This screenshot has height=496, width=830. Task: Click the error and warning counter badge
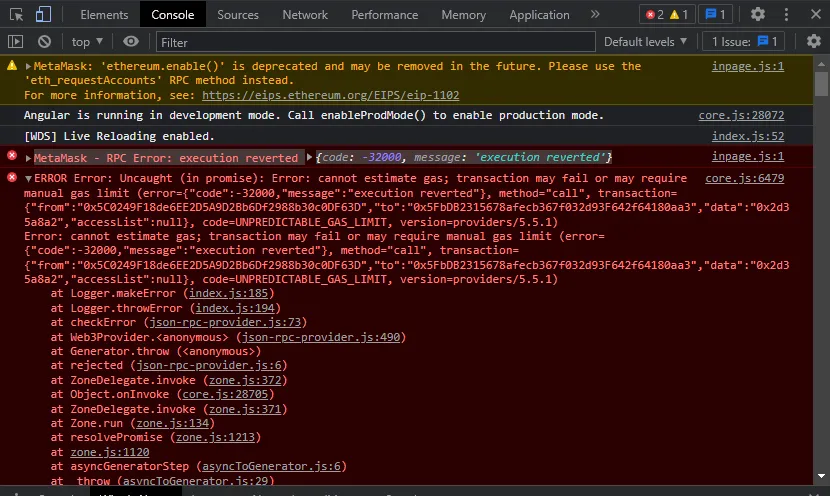click(x=666, y=15)
